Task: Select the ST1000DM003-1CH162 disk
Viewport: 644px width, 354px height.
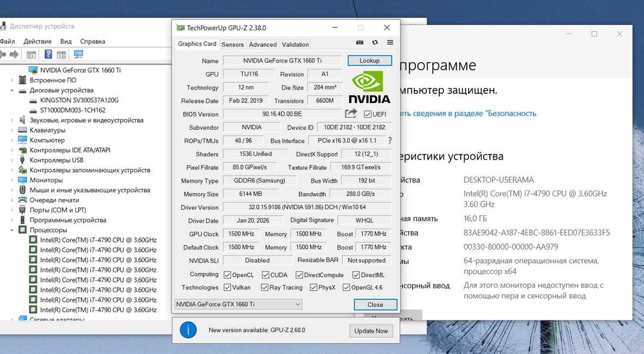Action: pos(73,110)
